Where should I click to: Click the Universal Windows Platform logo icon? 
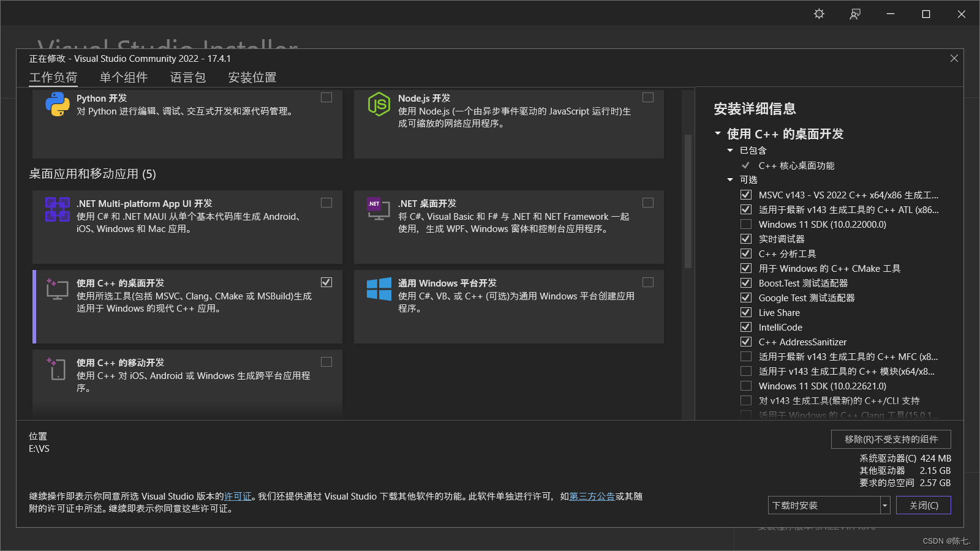[x=379, y=289]
